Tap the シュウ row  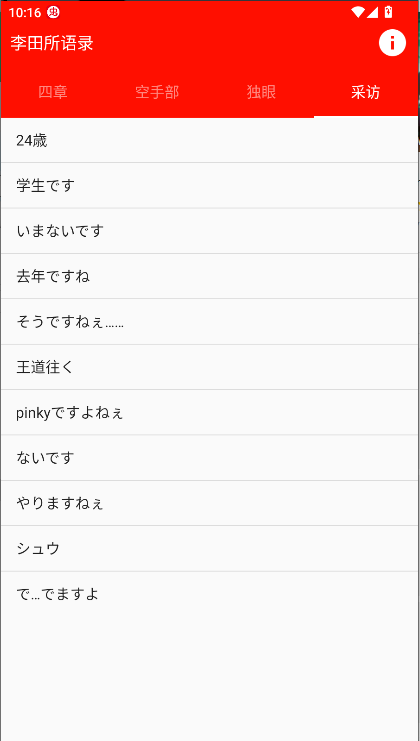(x=209, y=549)
